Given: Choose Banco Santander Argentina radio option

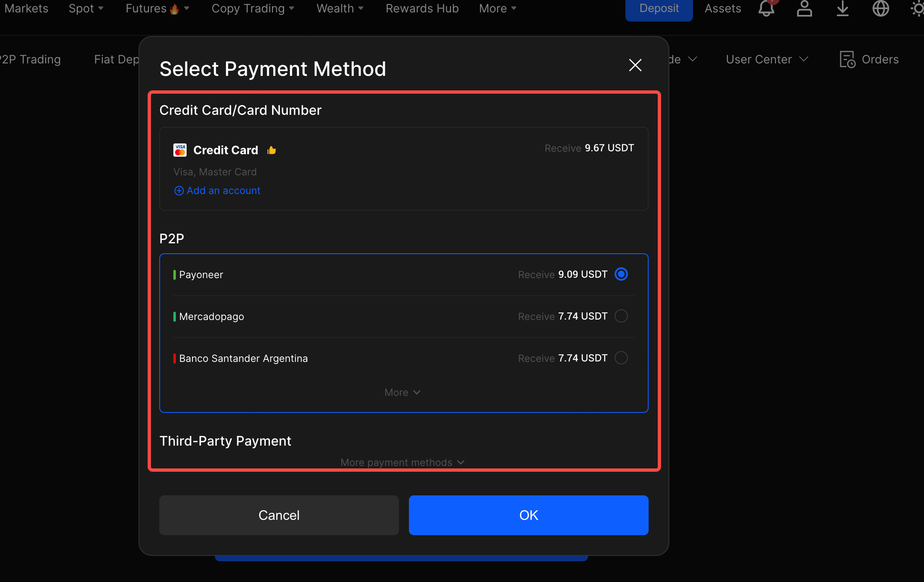Looking at the screenshot, I should coord(621,358).
